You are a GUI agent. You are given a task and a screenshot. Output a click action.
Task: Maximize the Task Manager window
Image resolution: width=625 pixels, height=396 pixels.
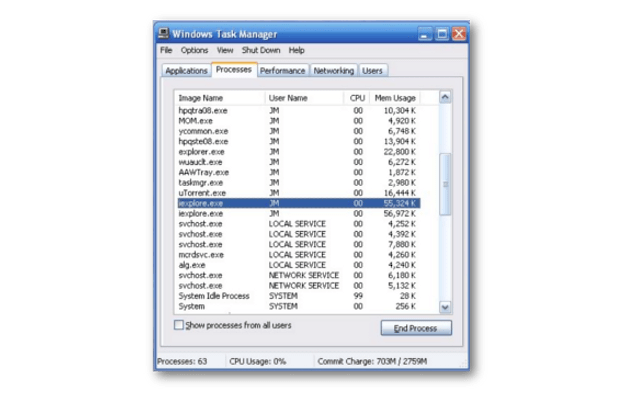tap(442, 34)
